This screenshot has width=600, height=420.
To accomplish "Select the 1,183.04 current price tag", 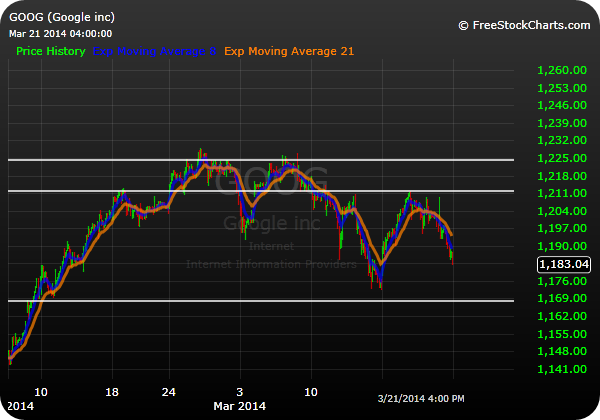I will click(x=562, y=264).
